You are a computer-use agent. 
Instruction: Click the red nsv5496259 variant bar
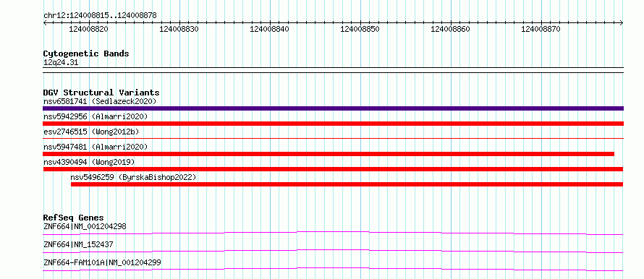pos(347,184)
